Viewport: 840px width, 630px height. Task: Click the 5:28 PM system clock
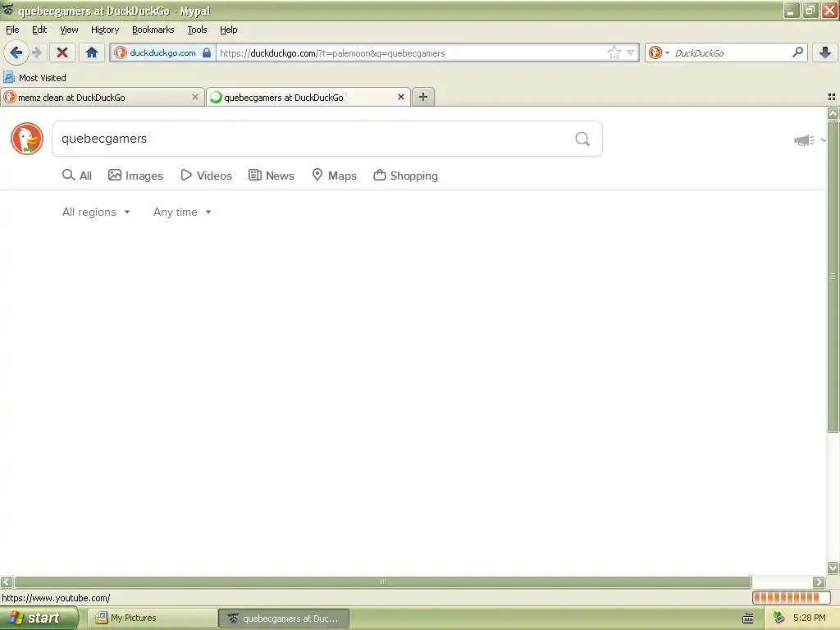coord(809,619)
